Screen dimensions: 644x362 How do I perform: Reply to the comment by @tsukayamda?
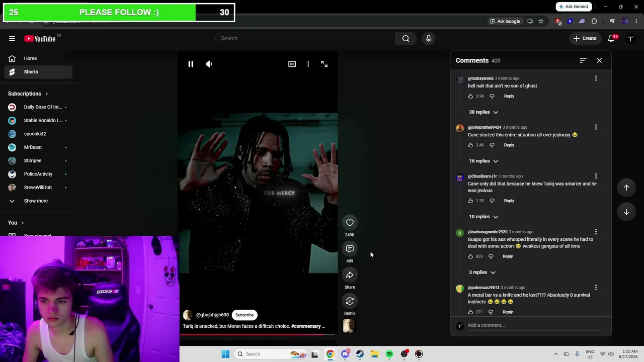[509, 96]
